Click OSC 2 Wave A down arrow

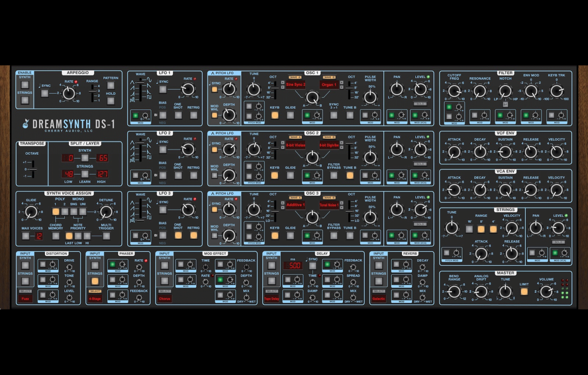pyautogui.click(x=283, y=147)
